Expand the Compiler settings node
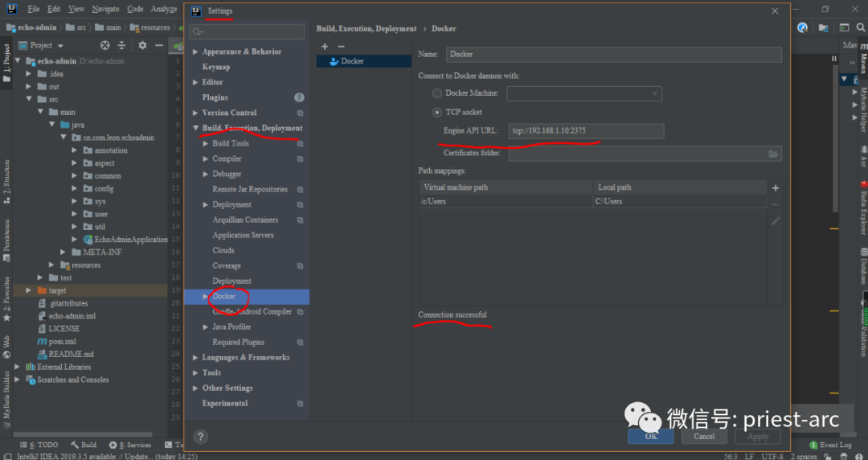 206,158
